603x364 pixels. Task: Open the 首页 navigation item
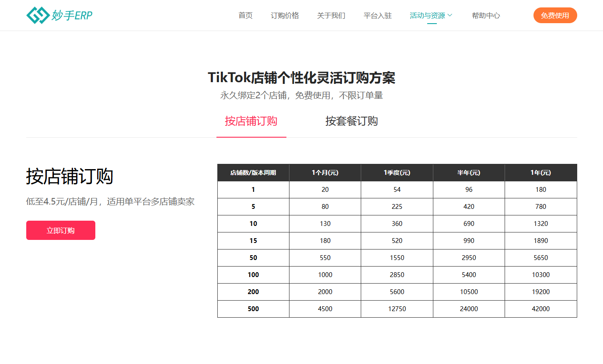pos(245,16)
